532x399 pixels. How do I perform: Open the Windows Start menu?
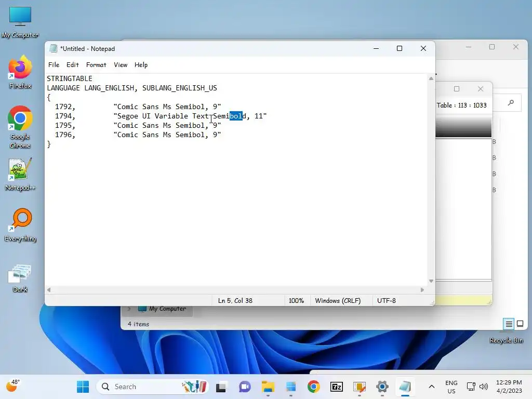click(x=83, y=387)
